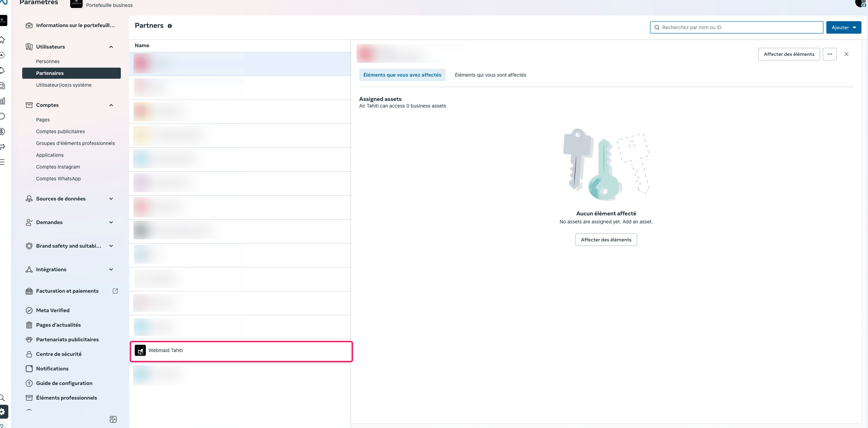Open the three-dots more options menu
Viewport: 868px width, 428px height.
(829, 54)
